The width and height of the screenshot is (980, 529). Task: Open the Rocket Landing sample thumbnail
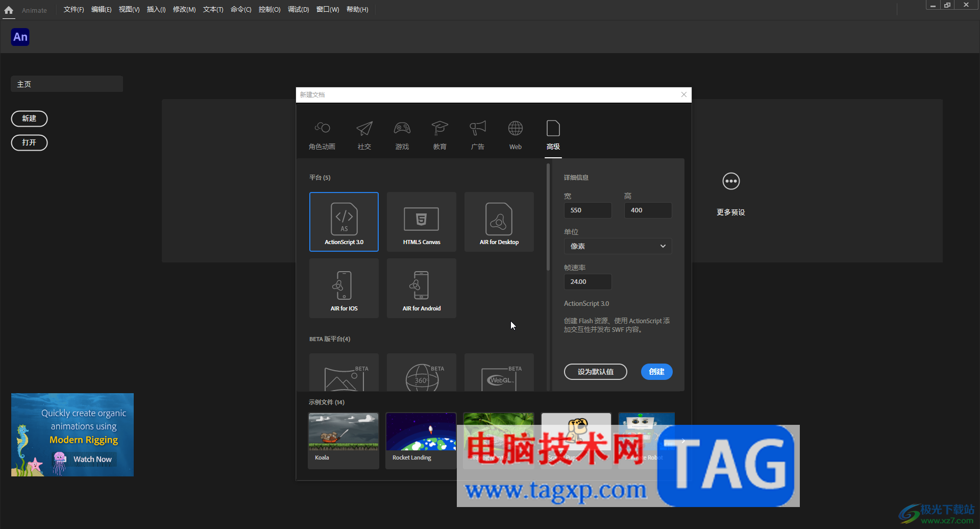[421, 440]
